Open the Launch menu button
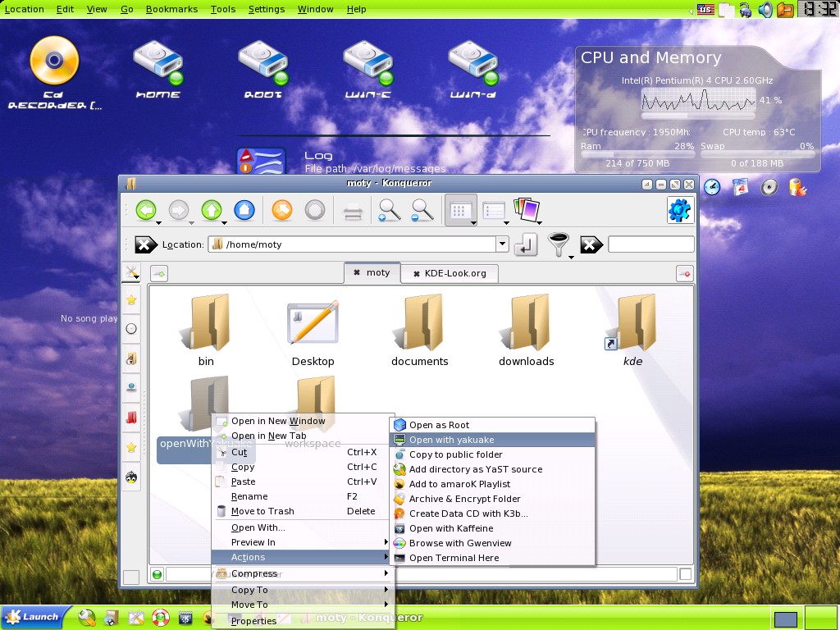The width and height of the screenshot is (840, 630). point(35,617)
